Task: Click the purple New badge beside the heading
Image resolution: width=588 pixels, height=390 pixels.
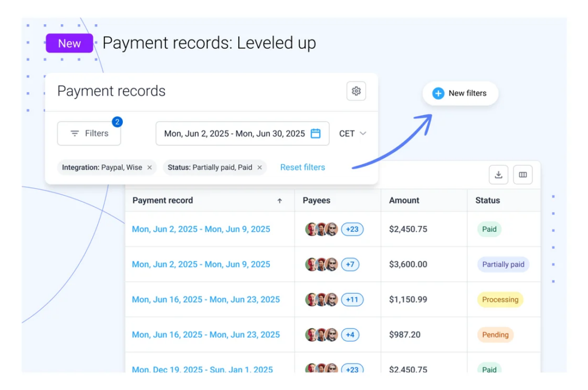Action: point(69,43)
